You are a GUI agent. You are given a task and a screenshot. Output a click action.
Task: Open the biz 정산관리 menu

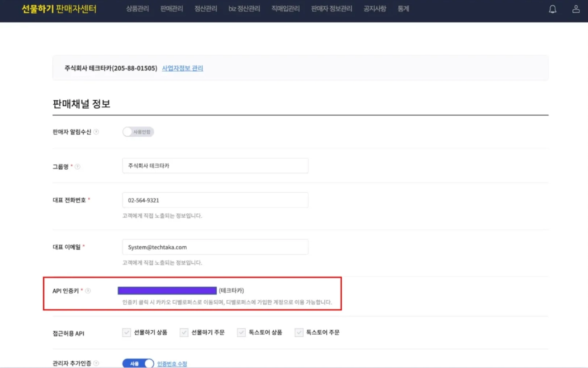(244, 9)
